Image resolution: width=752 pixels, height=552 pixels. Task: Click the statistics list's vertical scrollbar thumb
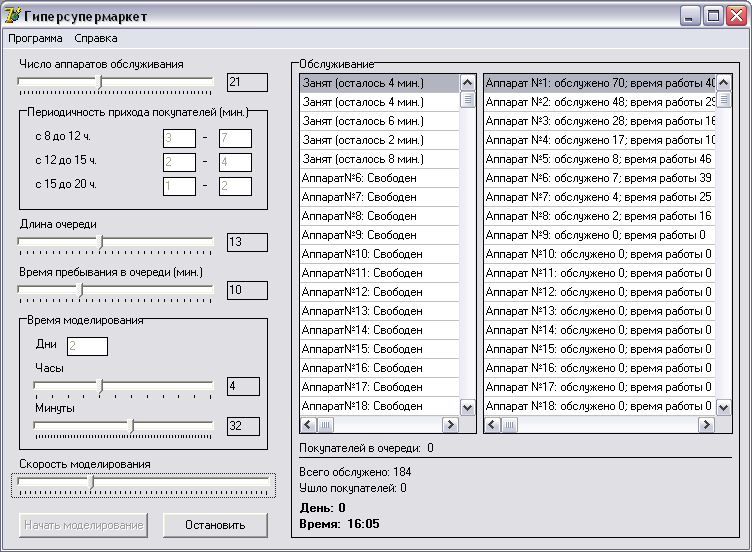tap(723, 100)
